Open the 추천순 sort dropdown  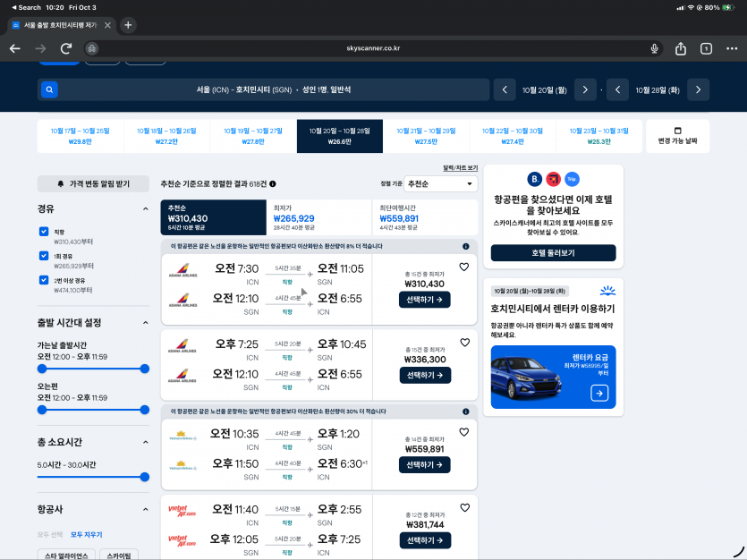click(441, 183)
